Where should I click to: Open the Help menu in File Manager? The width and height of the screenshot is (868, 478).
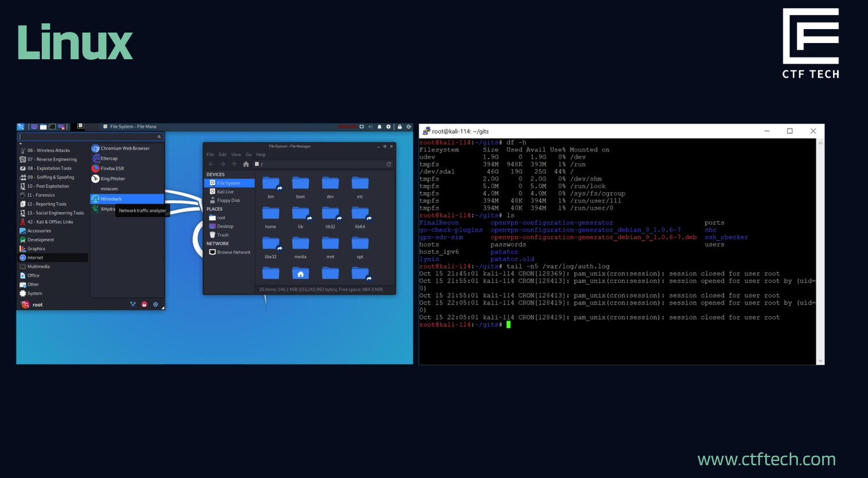tap(261, 154)
